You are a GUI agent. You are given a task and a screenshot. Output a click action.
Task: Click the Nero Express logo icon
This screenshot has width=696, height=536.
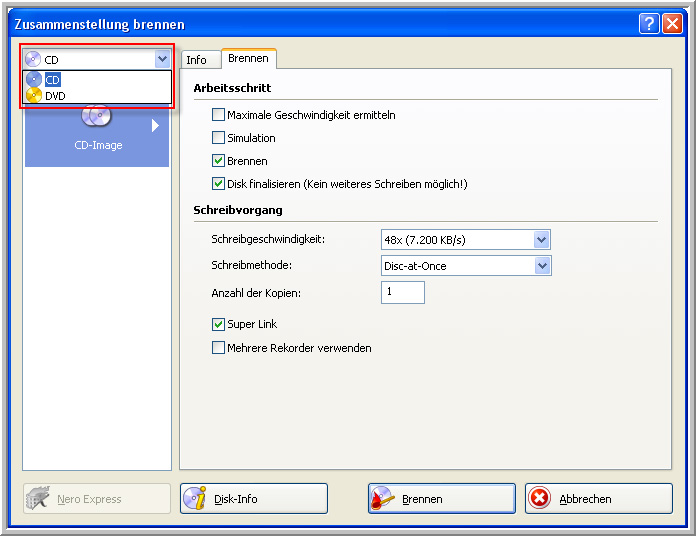point(38,498)
